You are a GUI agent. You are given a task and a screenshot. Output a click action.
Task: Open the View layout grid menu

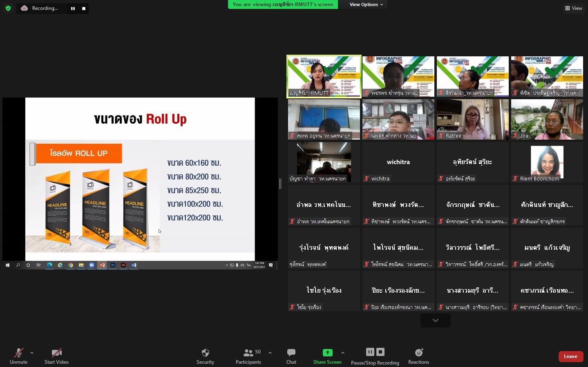tap(573, 8)
